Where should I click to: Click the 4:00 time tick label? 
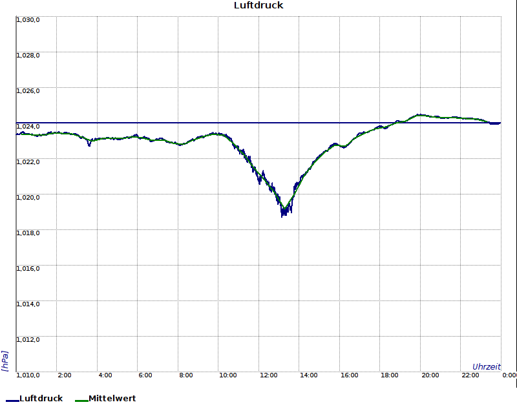(x=105, y=375)
